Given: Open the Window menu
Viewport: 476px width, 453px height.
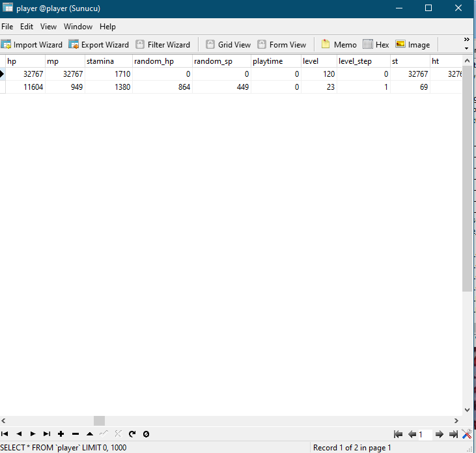Looking at the screenshot, I should pos(78,27).
